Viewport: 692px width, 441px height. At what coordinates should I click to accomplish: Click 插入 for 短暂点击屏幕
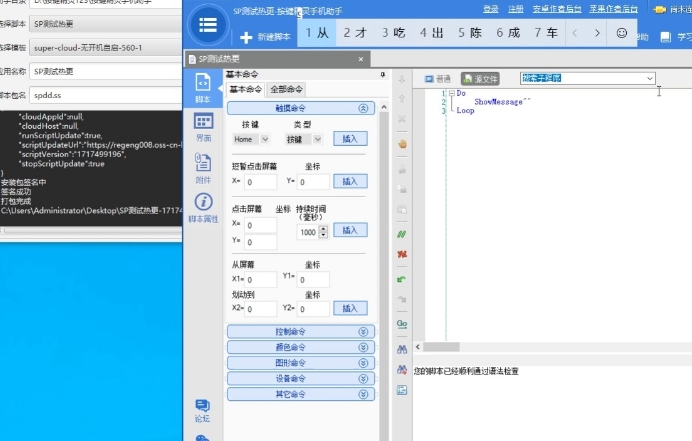[350, 181]
